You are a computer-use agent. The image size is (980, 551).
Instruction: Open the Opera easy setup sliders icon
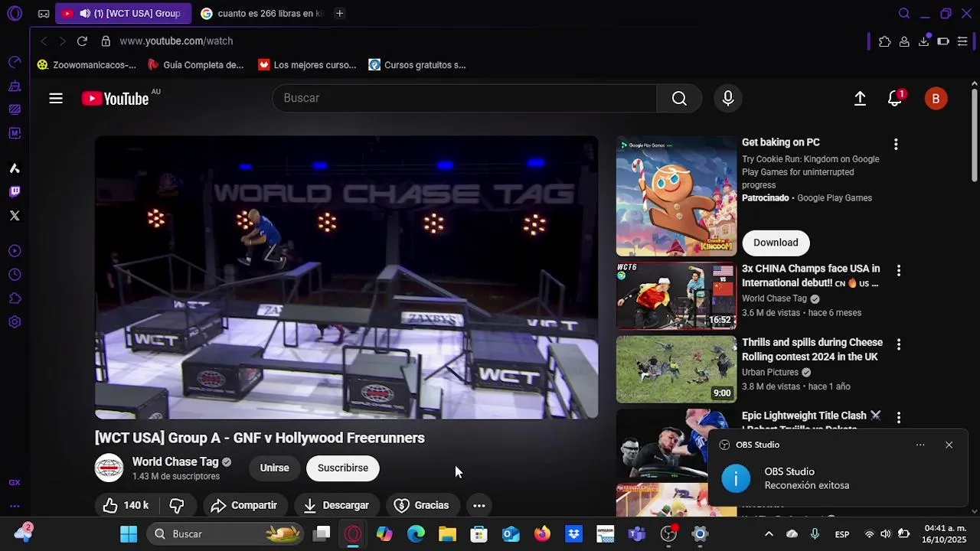[962, 41]
